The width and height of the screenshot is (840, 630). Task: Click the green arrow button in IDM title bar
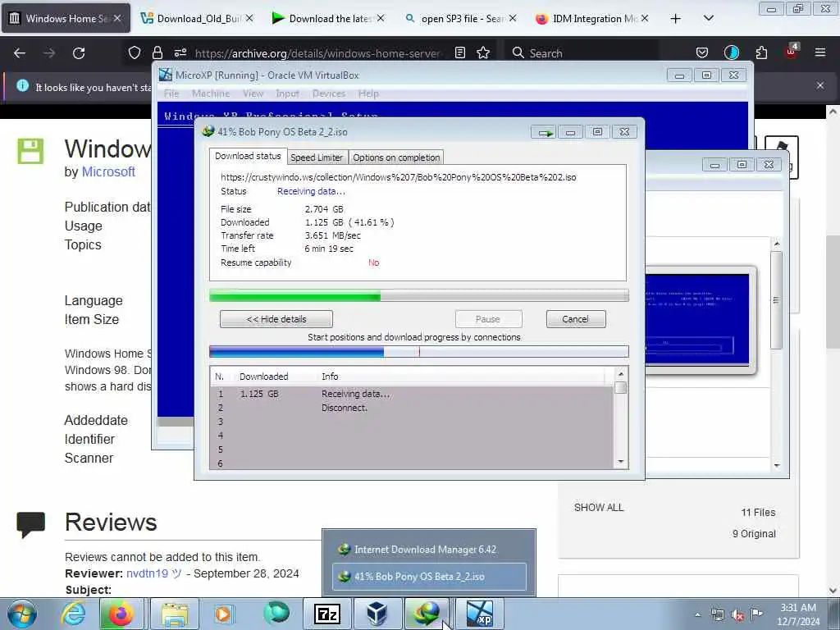[545, 132]
